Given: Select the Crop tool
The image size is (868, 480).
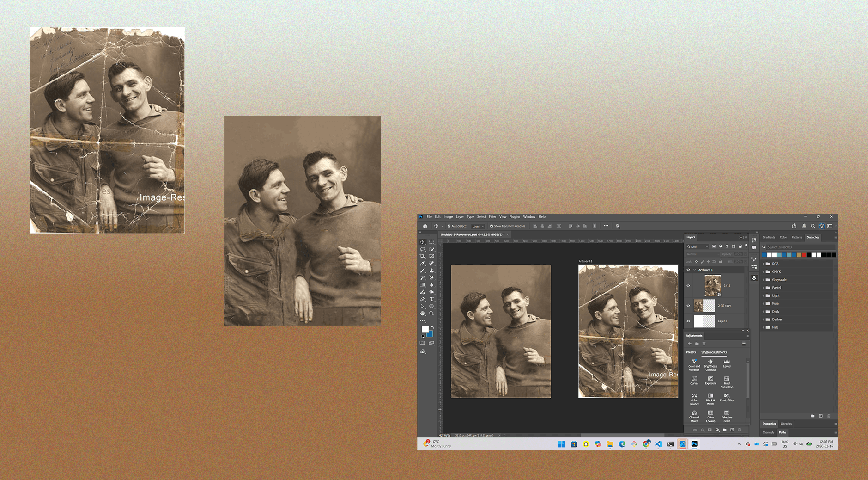Looking at the screenshot, I should pyautogui.click(x=422, y=256).
